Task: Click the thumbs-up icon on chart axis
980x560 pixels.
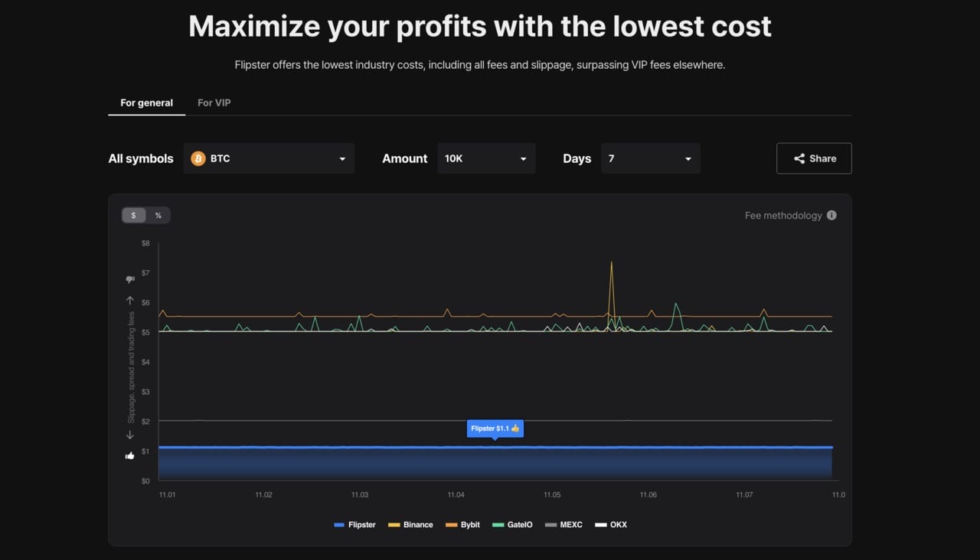Action: coord(130,456)
